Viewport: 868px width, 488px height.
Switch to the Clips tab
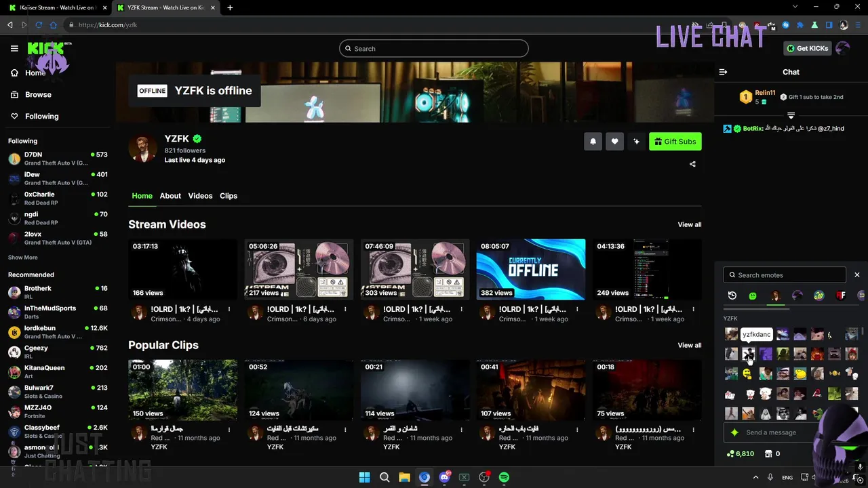point(229,196)
